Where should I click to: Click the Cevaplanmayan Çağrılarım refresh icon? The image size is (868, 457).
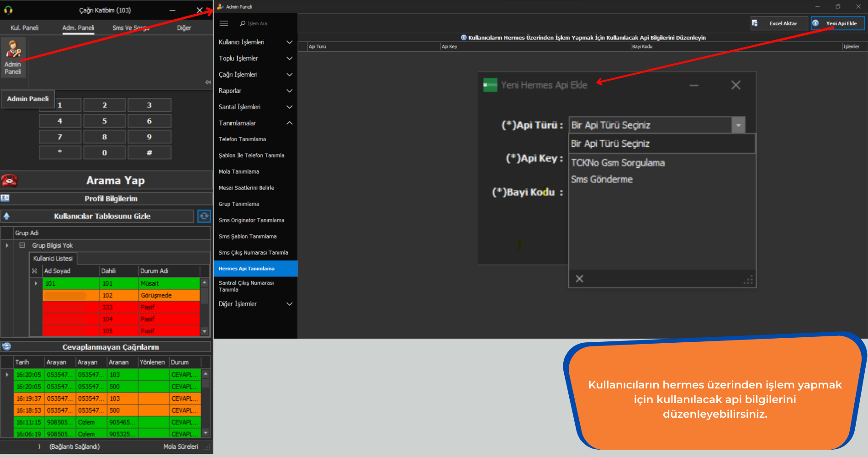6,346
